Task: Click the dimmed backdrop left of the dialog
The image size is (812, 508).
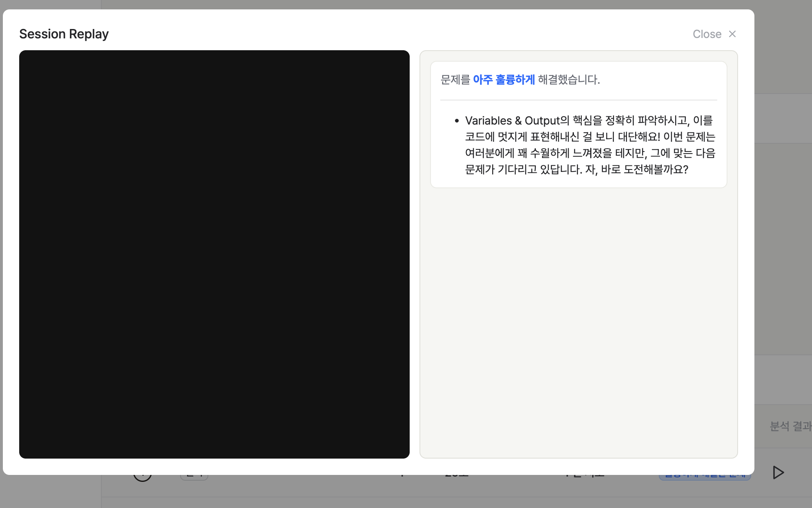Action: point(1,253)
